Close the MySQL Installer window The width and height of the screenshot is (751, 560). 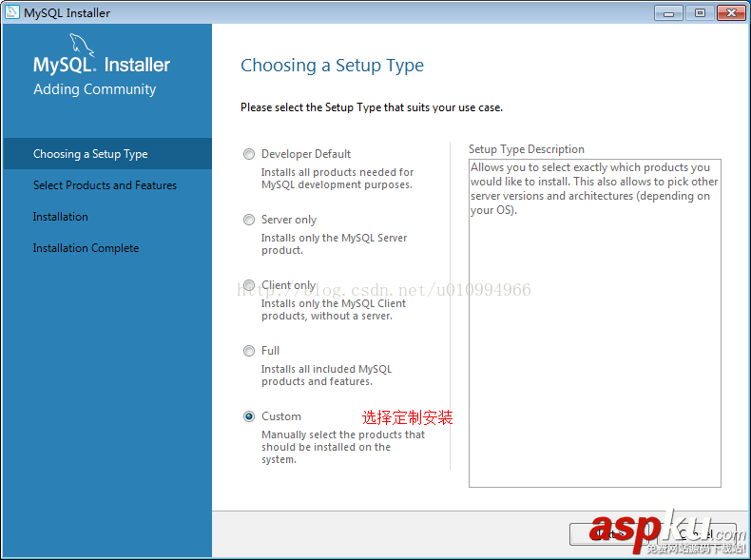pyautogui.click(x=731, y=13)
